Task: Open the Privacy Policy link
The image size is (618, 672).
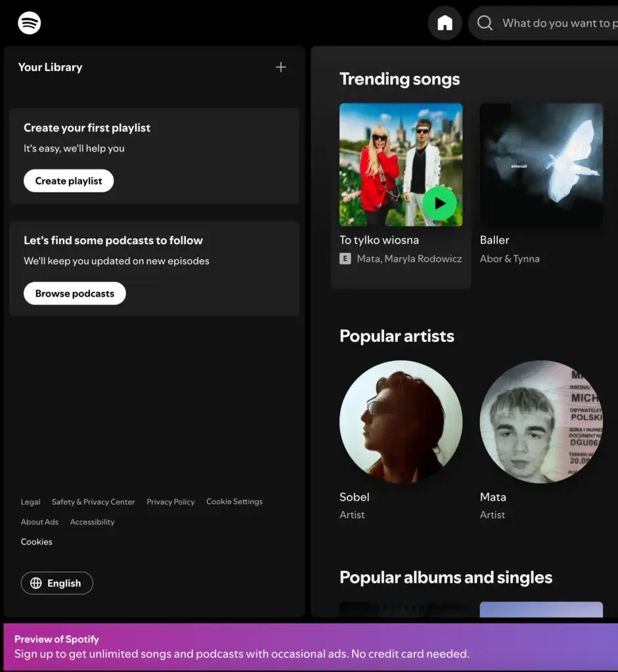Action: point(171,502)
